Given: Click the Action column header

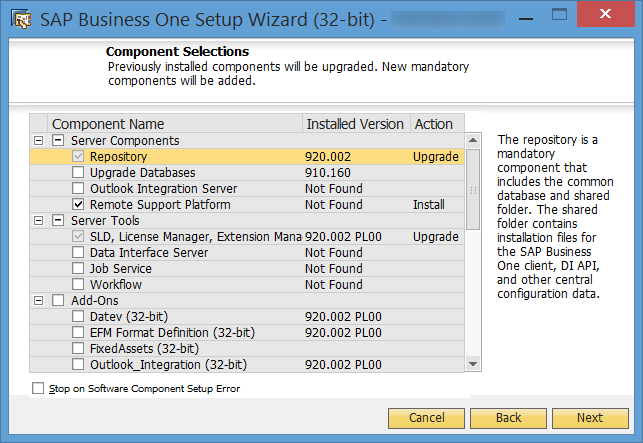Looking at the screenshot, I should coord(438,123).
